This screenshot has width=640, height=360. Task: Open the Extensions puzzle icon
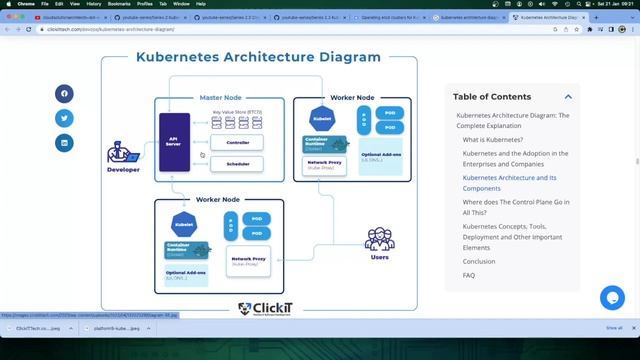(590, 29)
